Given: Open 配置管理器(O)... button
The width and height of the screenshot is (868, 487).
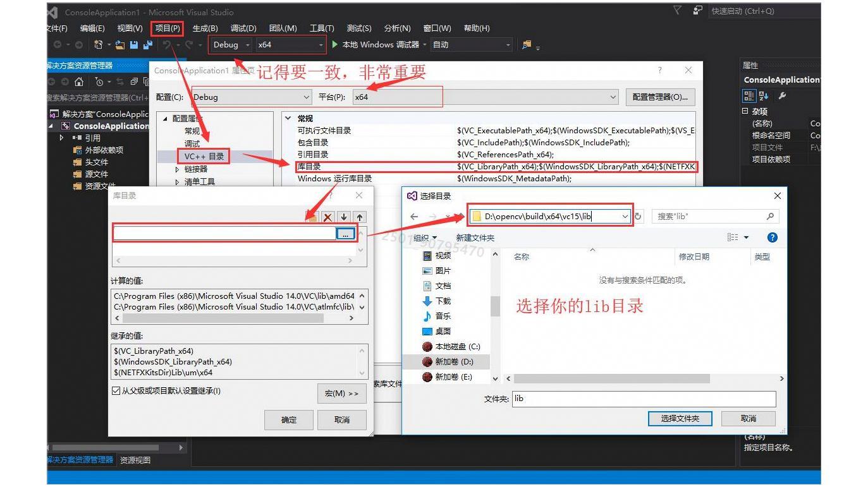Looking at the screenshot, I should click(659, 97).
